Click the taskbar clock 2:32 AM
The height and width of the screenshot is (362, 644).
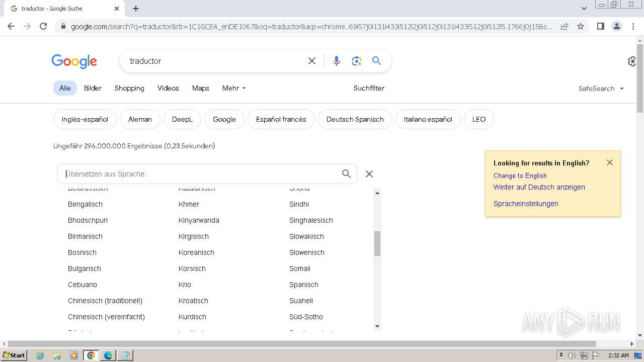tap(618, 355)
